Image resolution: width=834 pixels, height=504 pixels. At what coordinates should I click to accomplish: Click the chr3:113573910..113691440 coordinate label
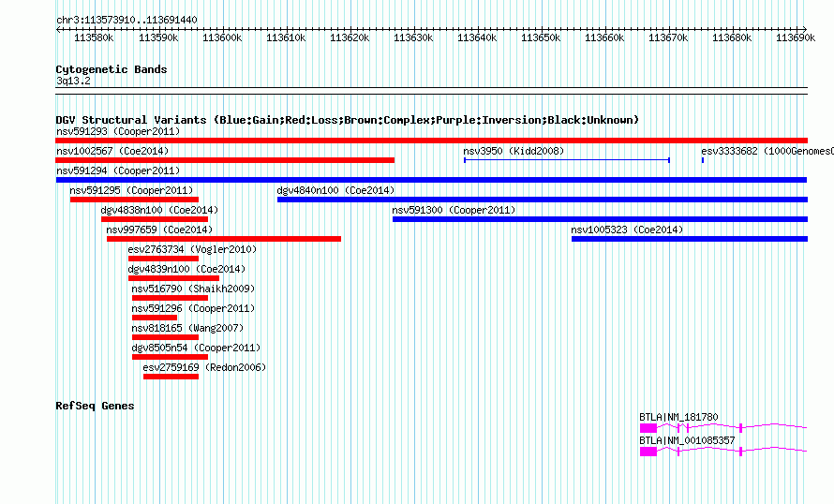tap(127, 21)
